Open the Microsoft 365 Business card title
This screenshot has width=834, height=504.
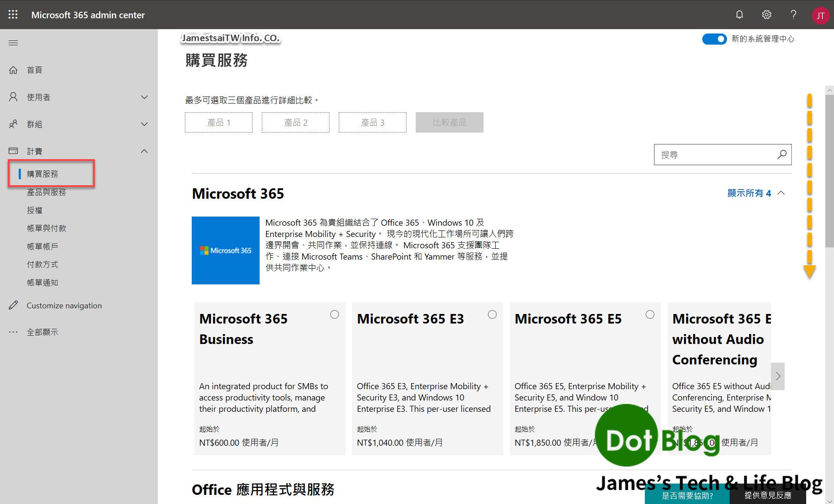pyautogui.click(x=243, y=329)
